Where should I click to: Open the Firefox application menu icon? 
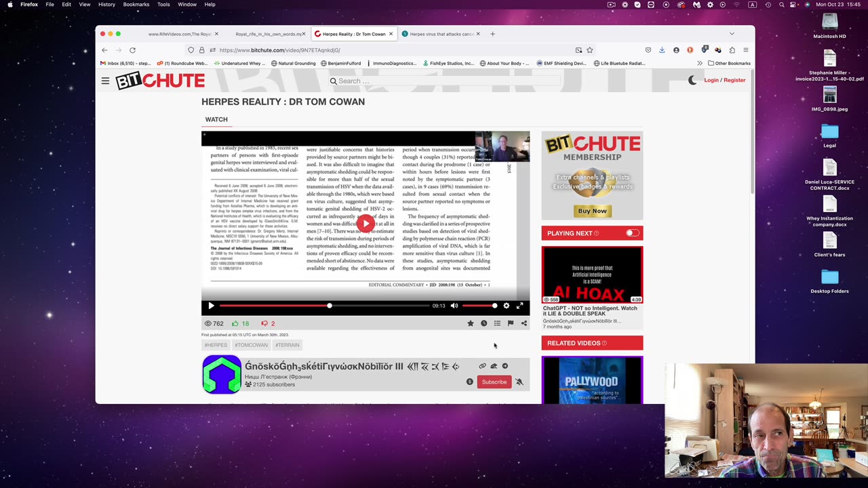(745, 50)
